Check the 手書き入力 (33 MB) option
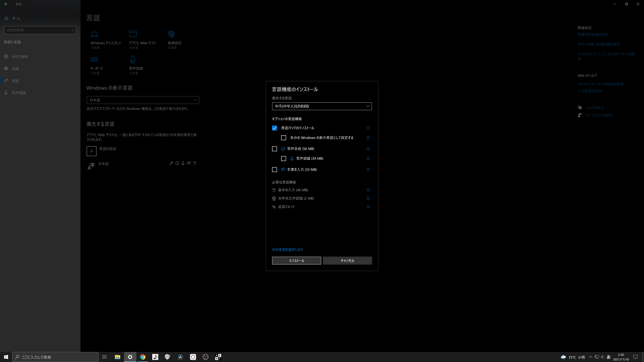This screenshot has height=362, width=644. click(275, 169)
